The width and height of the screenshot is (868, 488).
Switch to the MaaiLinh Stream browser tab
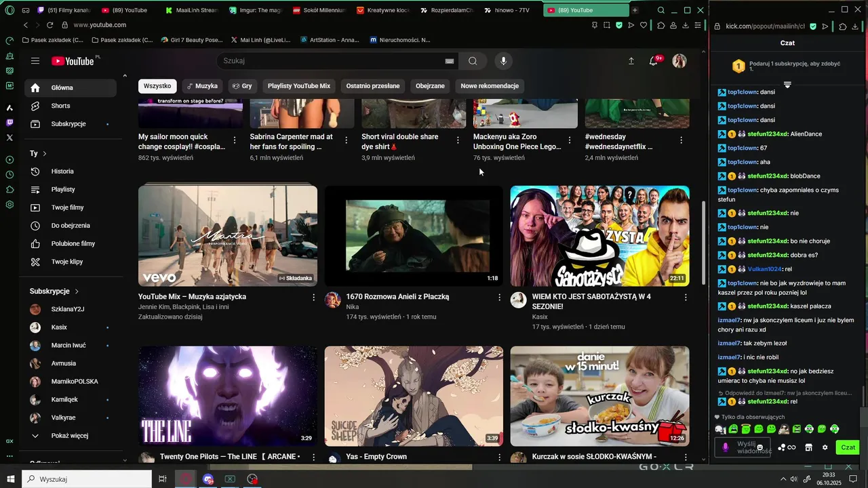(192, 10)
